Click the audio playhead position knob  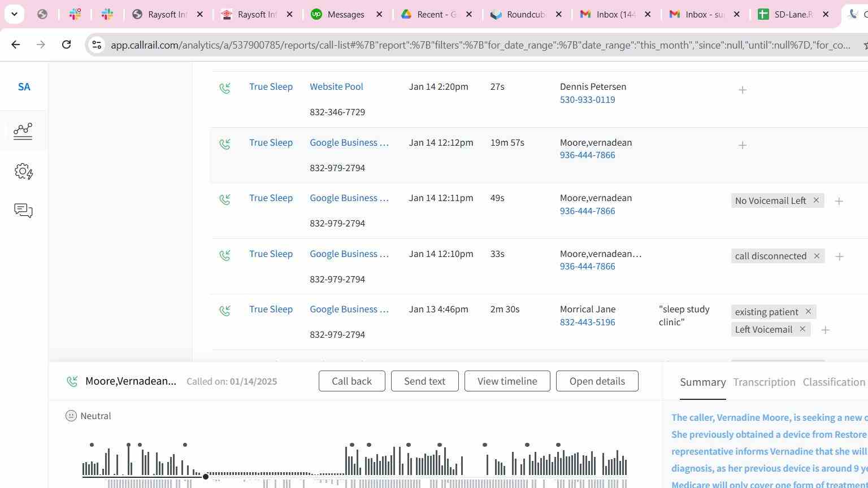(x=206, y=477)
